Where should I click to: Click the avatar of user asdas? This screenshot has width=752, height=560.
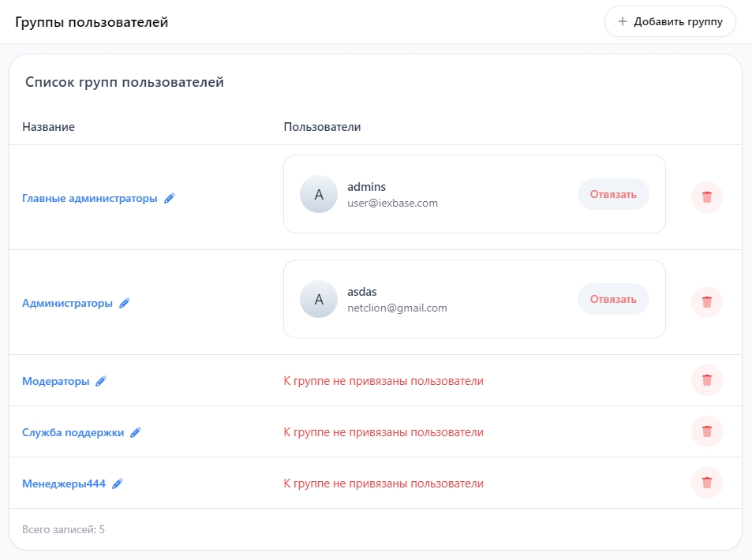click(319, 300)
